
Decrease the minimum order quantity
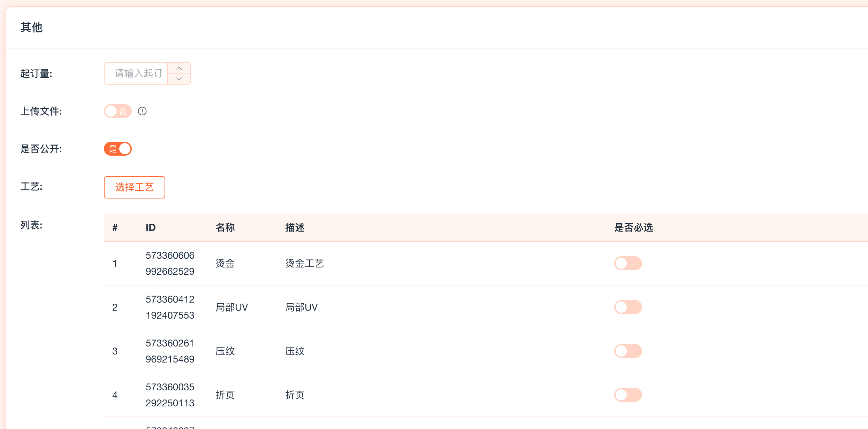(179, 79)
